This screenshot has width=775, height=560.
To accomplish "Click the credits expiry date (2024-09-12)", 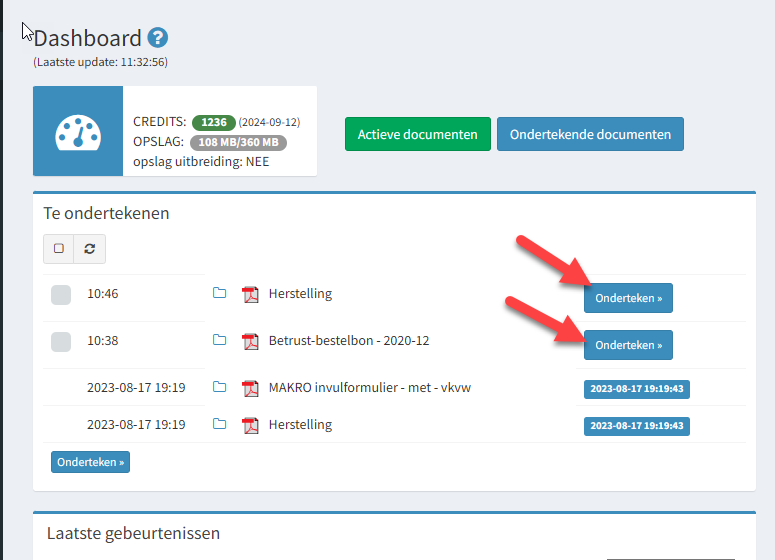I will [269, 122].
